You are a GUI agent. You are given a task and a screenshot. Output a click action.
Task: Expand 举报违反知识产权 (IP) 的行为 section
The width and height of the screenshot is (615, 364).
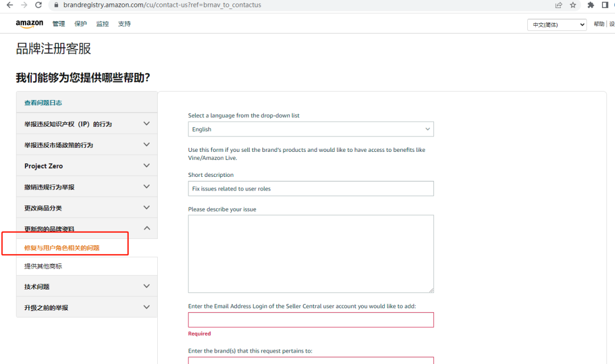[87, 124]
